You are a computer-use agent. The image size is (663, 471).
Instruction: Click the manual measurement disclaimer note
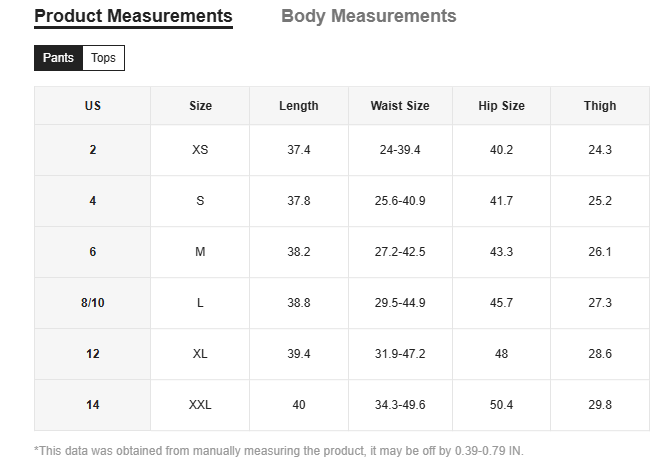(279, 451)
